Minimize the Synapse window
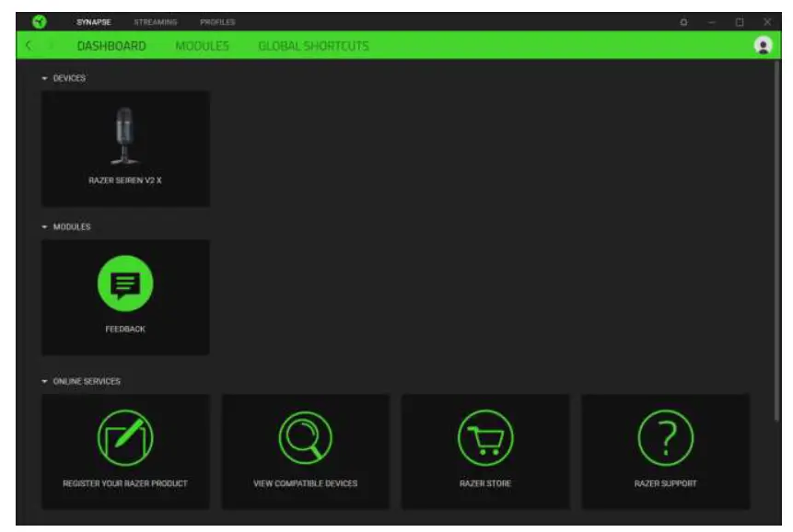The width and height of the screenshot is (793, 532). 712,22
